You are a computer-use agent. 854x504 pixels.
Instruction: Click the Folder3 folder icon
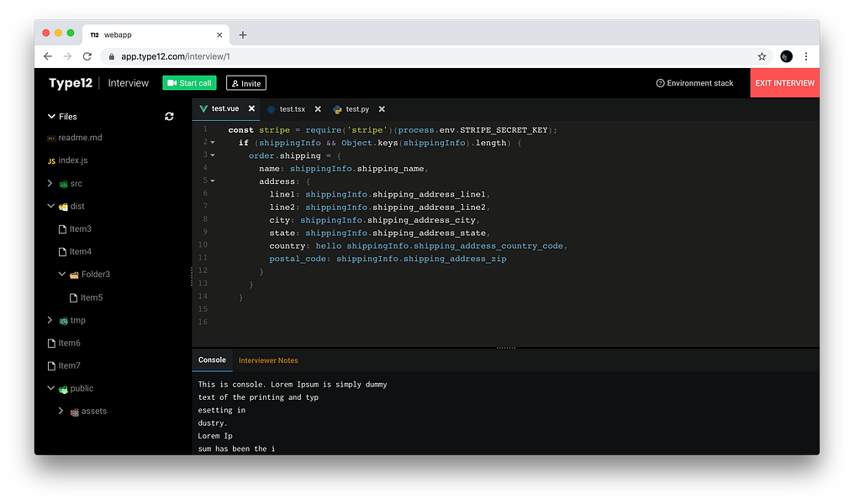click(x=74, y=275)
